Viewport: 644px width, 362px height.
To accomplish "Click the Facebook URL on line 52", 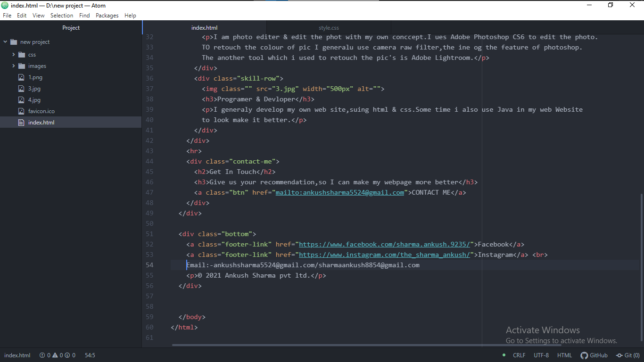I will (385, 244).
